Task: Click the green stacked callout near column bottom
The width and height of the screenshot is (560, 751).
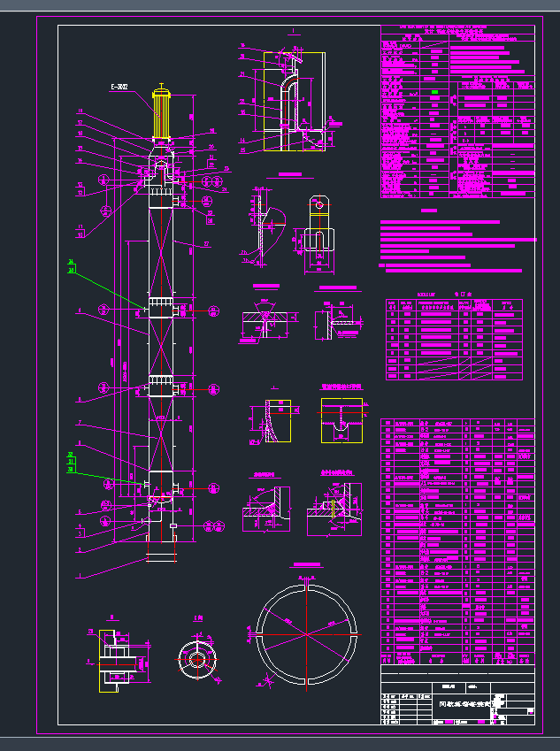Action: click(x=71, y=462)
